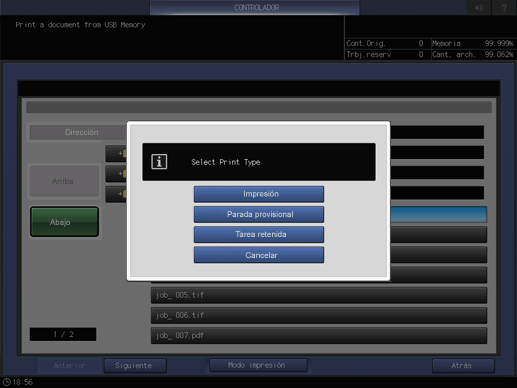Click the page indicator 1 / 2
Image resolution: width=517 pixels, height=388 pixels.
tap(63, 334)
